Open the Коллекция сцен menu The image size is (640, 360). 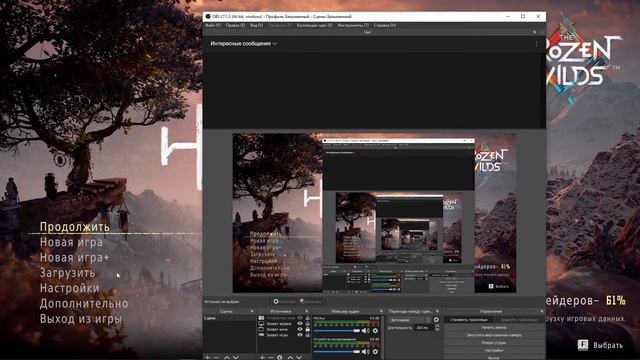pos(314,25)
